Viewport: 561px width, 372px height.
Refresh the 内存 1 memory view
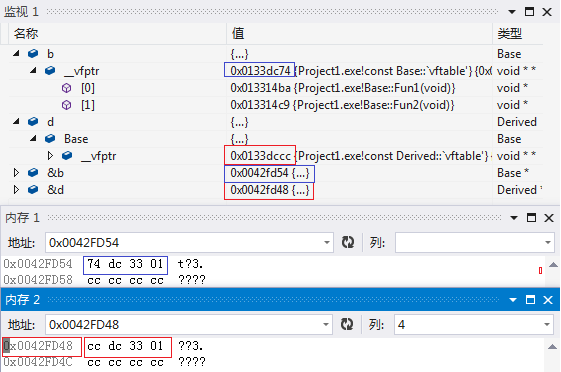(347, 242)
